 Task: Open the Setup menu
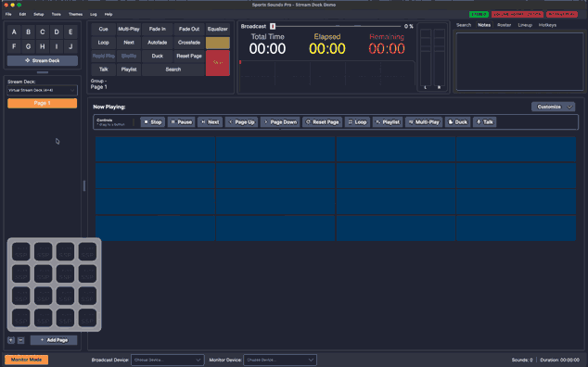[x=39, y=14]
